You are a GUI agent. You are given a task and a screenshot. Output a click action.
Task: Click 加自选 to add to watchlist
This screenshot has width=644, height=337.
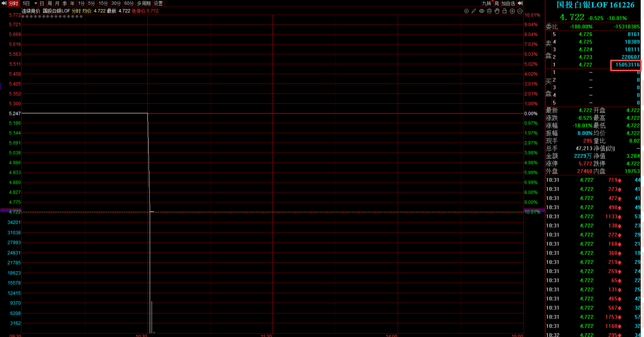tap(508, 3)
